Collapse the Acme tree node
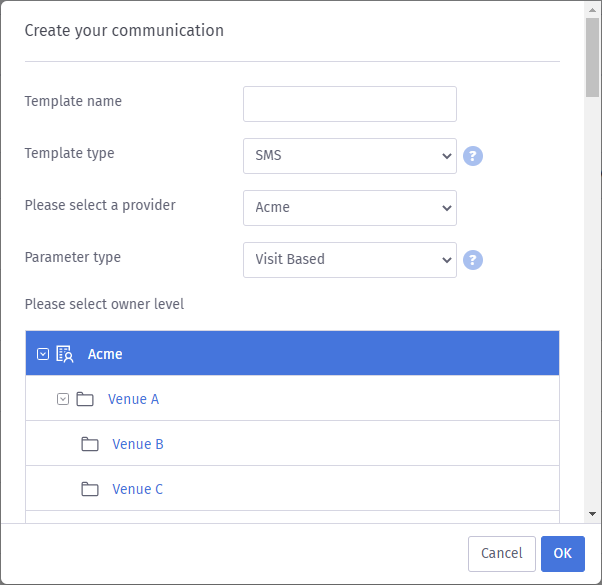Image resolution: width=602 pixels, height=585 pixels. point(43,354)
